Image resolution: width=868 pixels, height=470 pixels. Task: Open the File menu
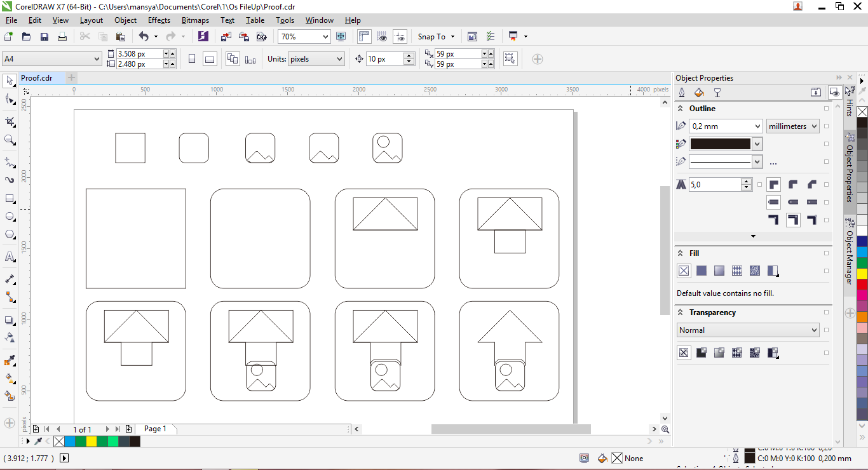[x=11, y=20]
